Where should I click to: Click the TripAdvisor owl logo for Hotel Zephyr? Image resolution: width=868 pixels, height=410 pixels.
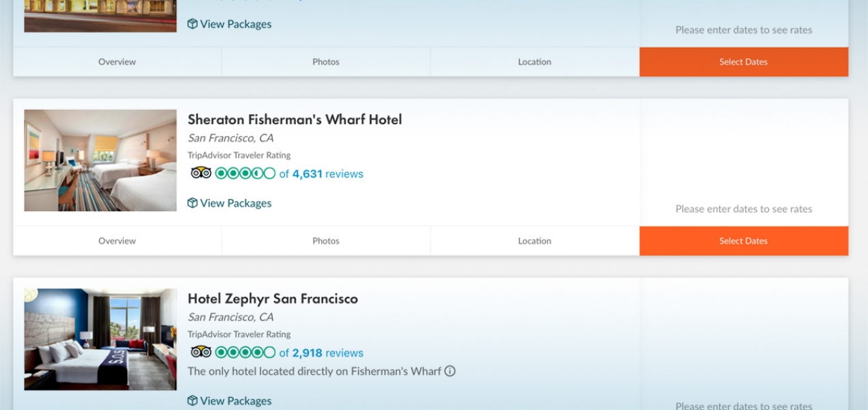tap(201, 353)
